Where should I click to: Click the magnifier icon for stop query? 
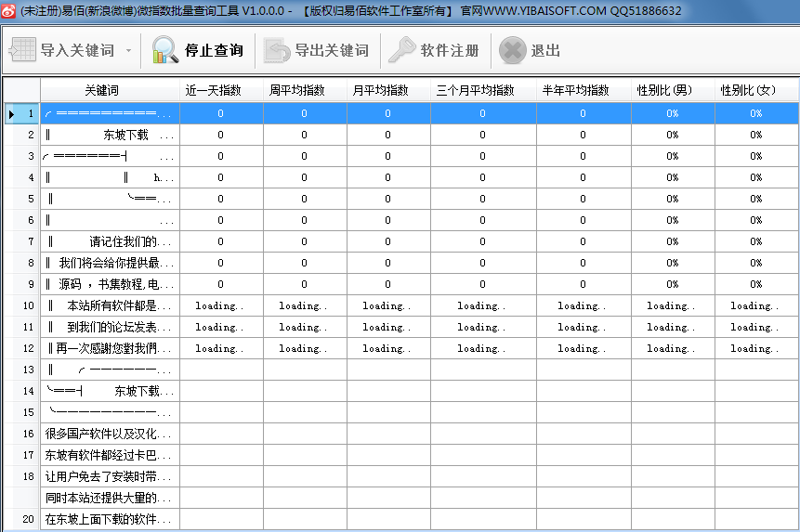pyautogui.click(x=165, y=50)
